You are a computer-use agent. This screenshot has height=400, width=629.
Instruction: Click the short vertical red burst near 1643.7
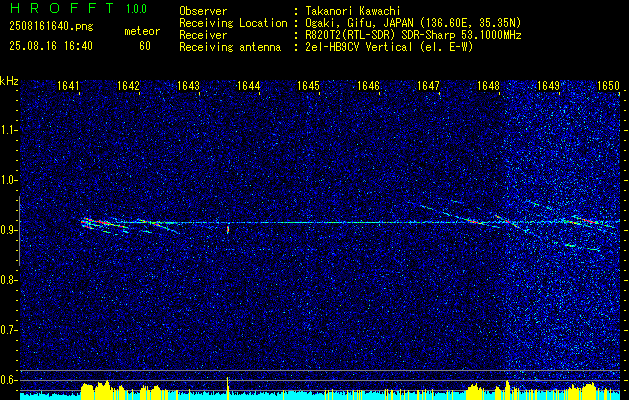[x=228, y=229]
